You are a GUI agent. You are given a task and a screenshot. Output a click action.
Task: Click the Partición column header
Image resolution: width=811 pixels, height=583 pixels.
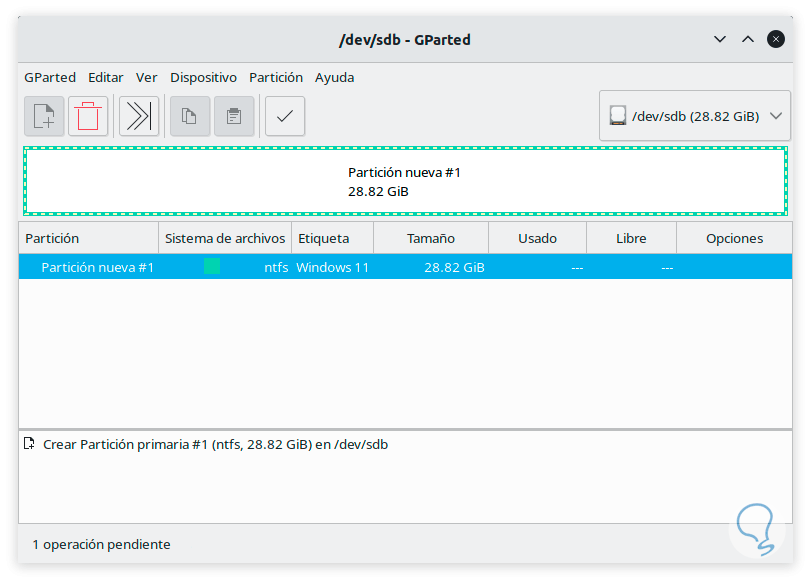(88, 238)
